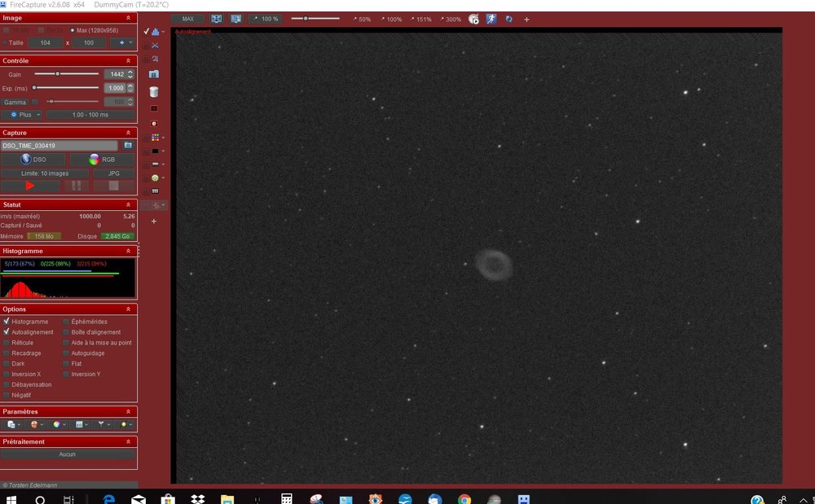Click the second monitor view icon
This screenshot has height=504, width=815.
coord(236,19)
